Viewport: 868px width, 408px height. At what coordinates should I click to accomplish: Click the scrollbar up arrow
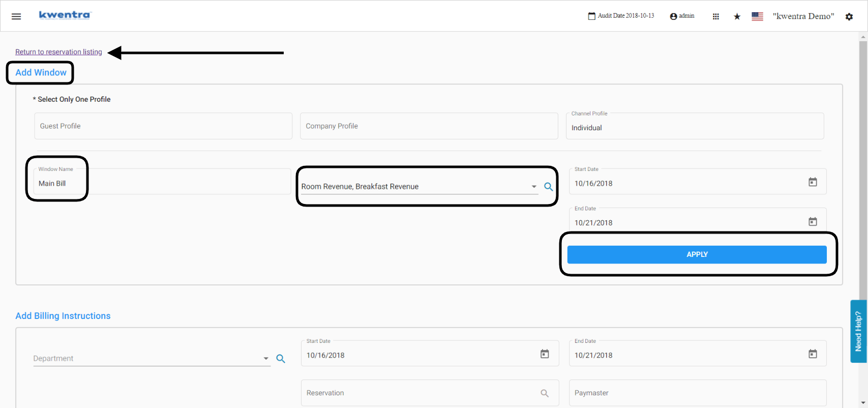[x=863, y=37]
